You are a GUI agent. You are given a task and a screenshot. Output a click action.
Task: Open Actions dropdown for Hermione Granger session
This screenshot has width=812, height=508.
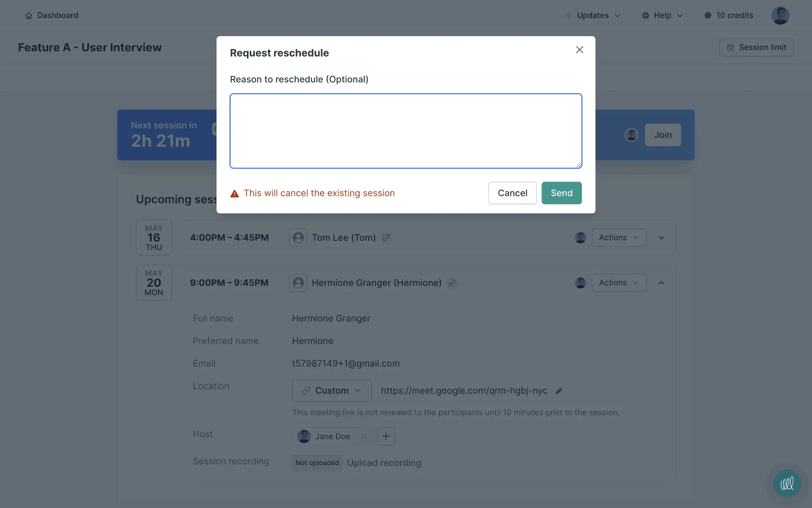(619, 283)
